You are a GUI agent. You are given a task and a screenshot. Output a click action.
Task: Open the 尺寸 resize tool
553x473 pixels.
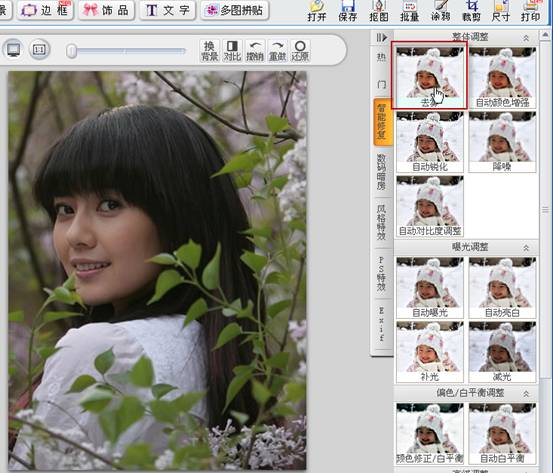(x=501, y=11)
